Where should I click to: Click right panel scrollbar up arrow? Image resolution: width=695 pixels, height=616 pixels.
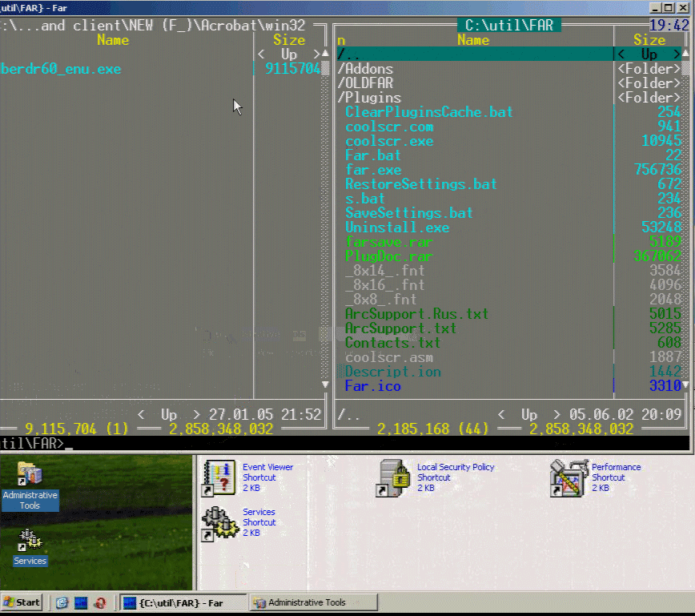click(x=685, y=54)
